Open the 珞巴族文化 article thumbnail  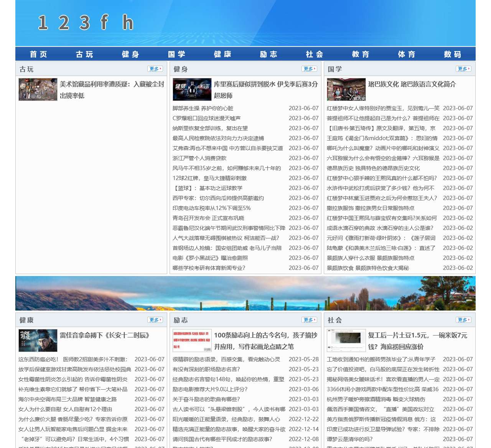pos(346,89)
